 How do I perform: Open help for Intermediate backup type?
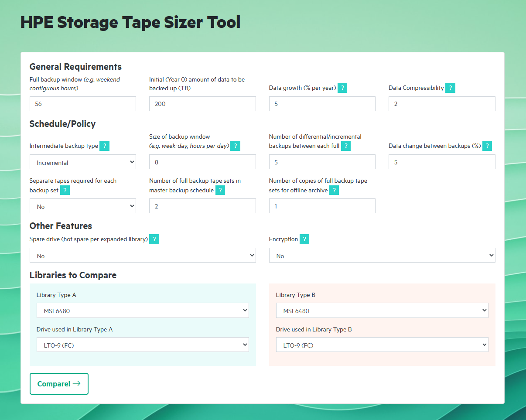tap(104, 146)
